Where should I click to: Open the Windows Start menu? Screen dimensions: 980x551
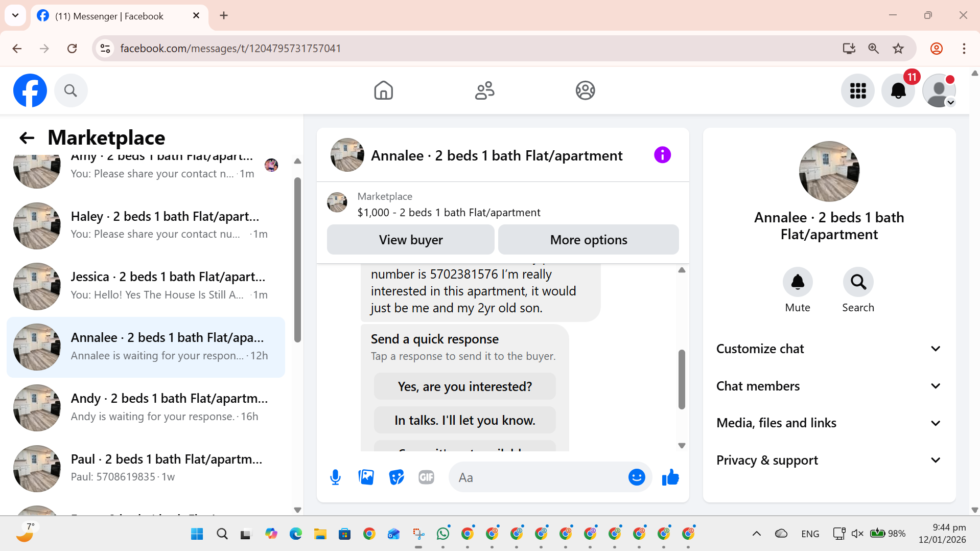(197, 534)
